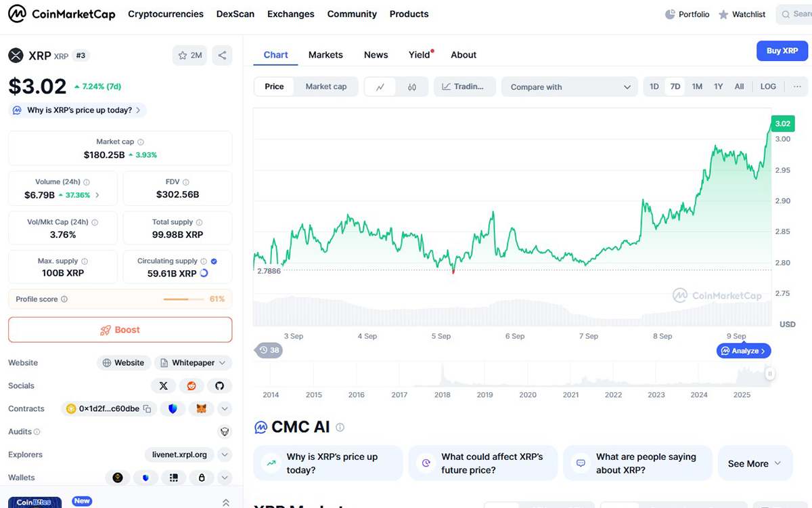Open the Exchanges menu in the navbar
The width and height of the screenshot is (812, 508).
[x=290, y=14]
